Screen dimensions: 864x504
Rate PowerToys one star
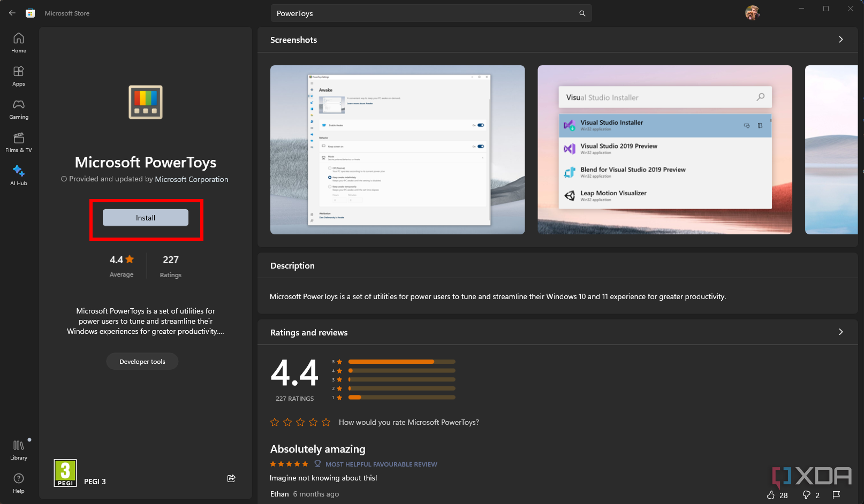point(275,422)
